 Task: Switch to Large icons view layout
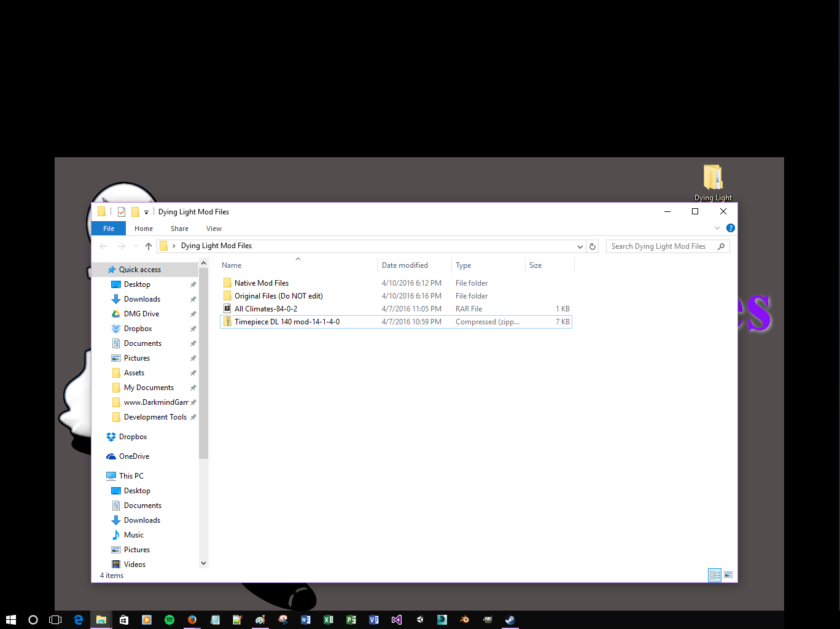tap(728, 575)
